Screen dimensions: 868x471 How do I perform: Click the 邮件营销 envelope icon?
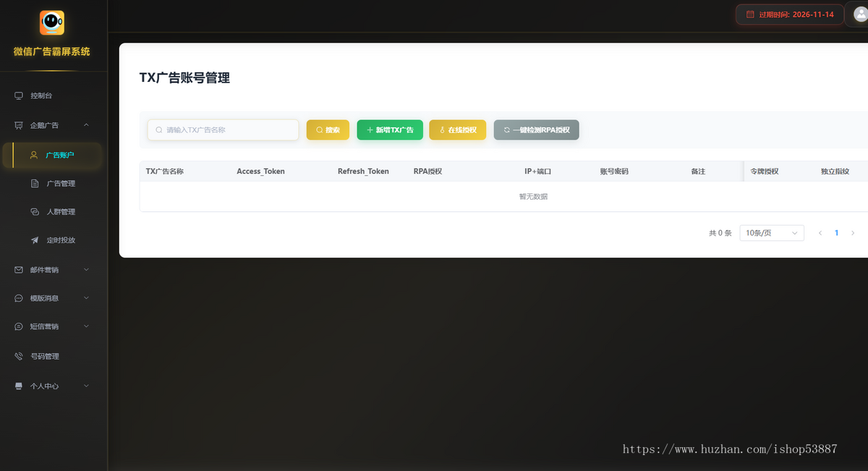(19, 270)
